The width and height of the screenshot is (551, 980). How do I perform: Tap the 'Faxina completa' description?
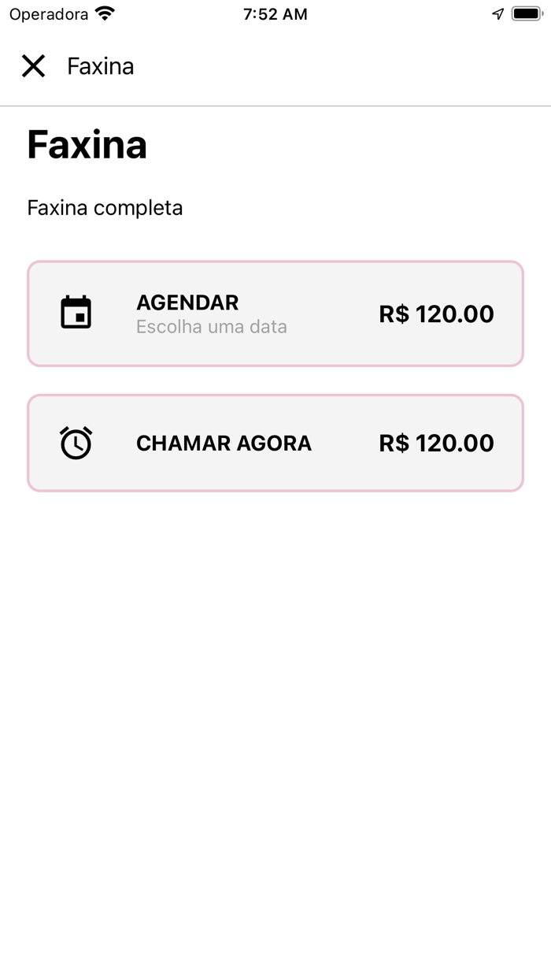pyautogui.click(x=105, y=208)
